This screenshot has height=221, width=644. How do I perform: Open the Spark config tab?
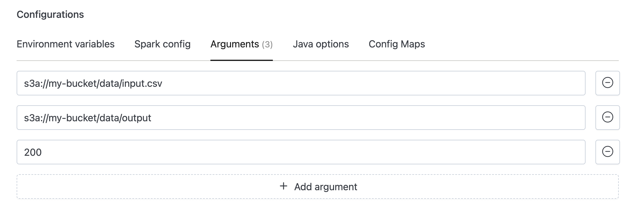[163, 44]
